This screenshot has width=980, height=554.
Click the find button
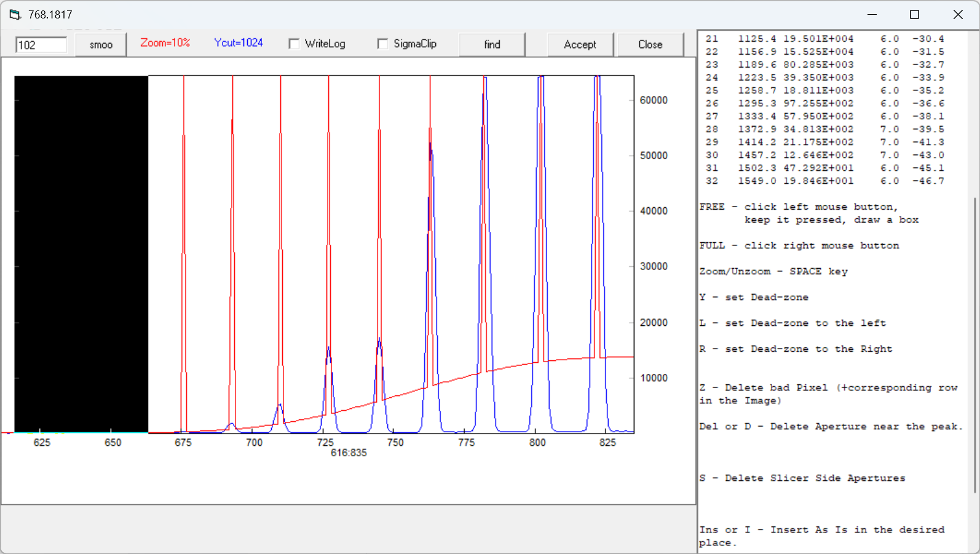(492, 44)
